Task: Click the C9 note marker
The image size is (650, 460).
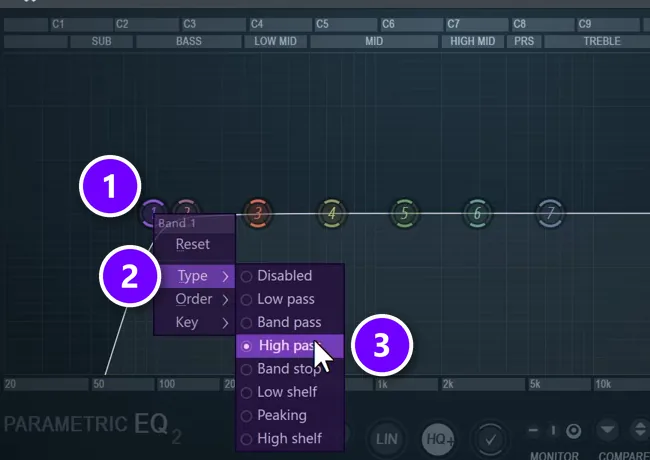Action: (x=585, y=24)
